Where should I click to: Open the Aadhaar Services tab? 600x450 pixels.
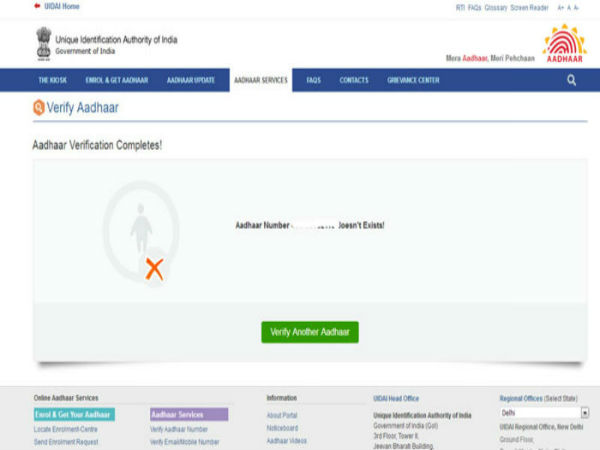260,80
